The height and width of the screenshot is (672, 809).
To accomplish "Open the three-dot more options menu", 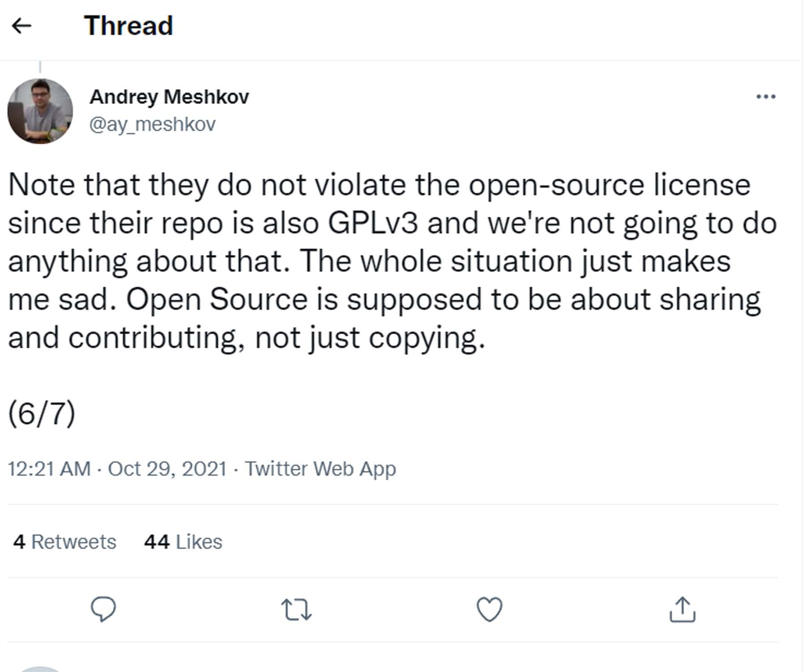I will (766, 97).
